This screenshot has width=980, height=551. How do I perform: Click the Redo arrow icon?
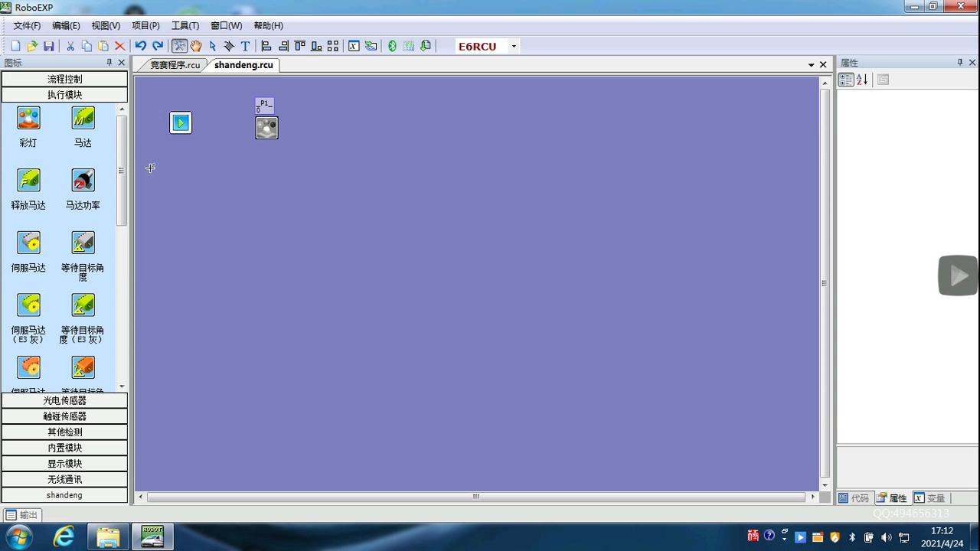tap(158, 46)
